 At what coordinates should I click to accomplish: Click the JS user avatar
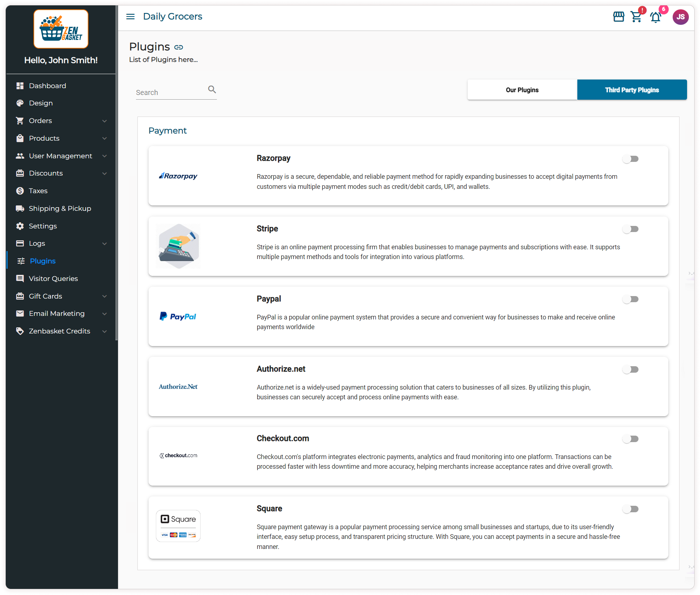(x=680, y=17)
